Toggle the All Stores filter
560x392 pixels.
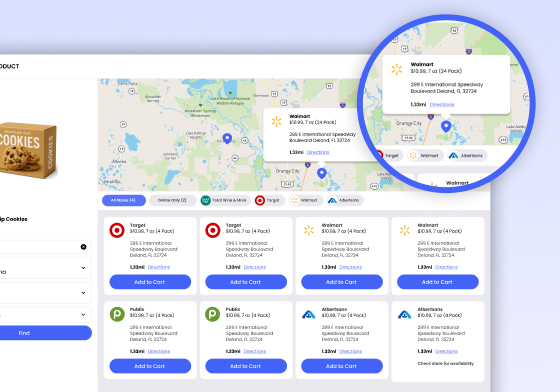pos(124,200)
